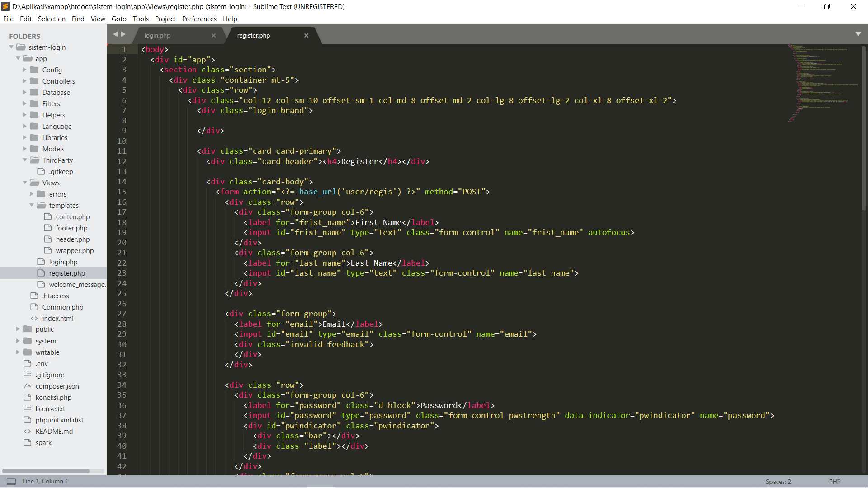This screenshot has height=488, width=868.
Task: Open the Preferences menu
Action: point(199,19)
